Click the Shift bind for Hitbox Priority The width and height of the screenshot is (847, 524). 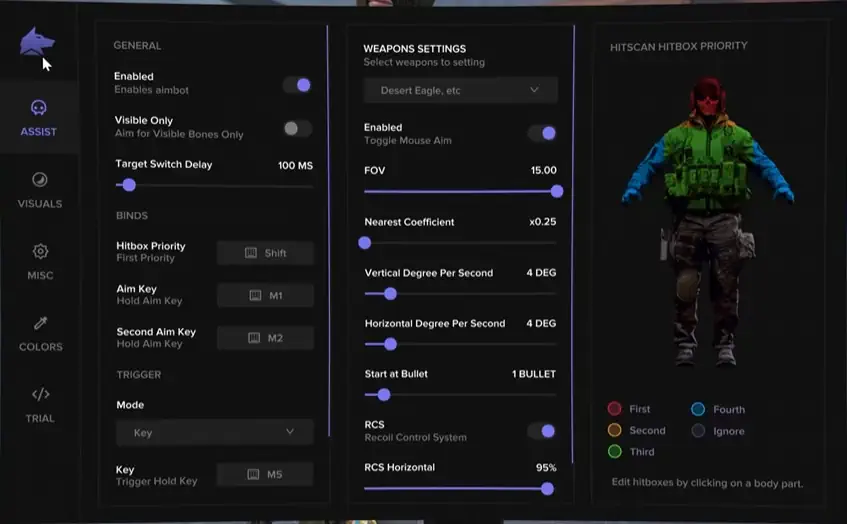click(265, 253)
